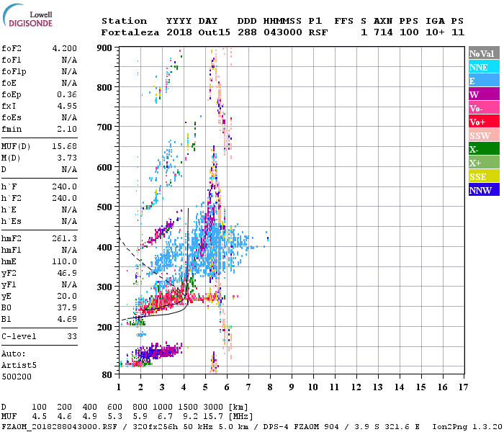Click the C-level value 33
This screenshot has height=432, width=504.
(x=72, y=336)
